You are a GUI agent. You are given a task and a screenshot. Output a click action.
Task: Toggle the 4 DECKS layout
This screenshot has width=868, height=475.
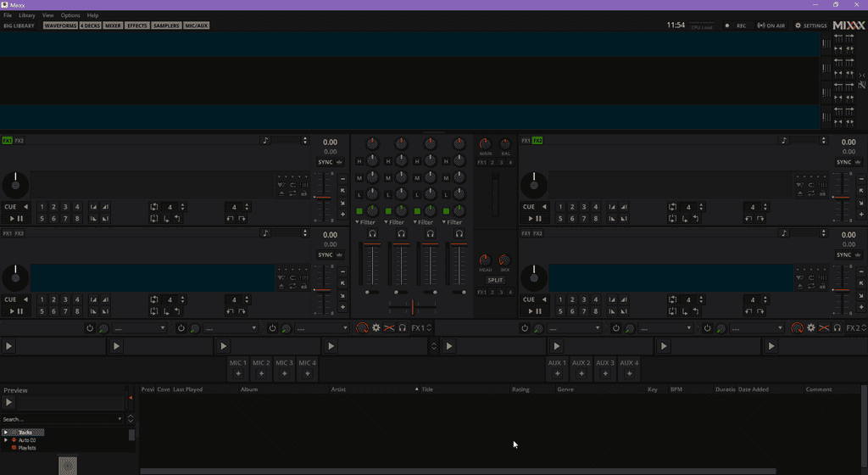[90, 25]
